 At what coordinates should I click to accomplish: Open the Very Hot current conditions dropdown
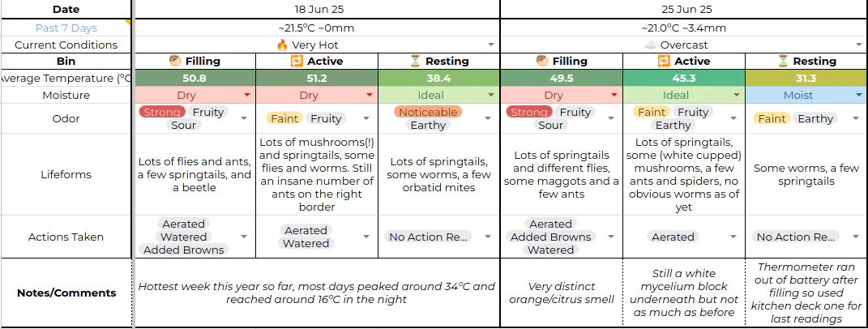[491, 45]
